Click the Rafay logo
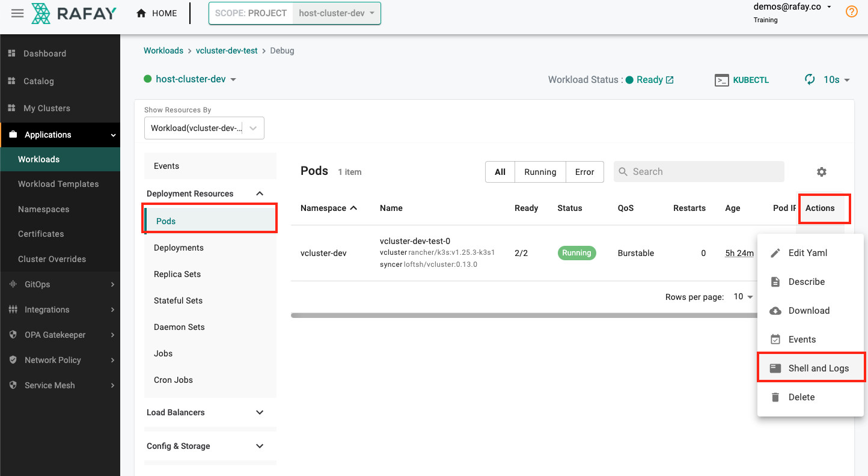The height and width of the screenshot is (476, 868). (74, 13)
